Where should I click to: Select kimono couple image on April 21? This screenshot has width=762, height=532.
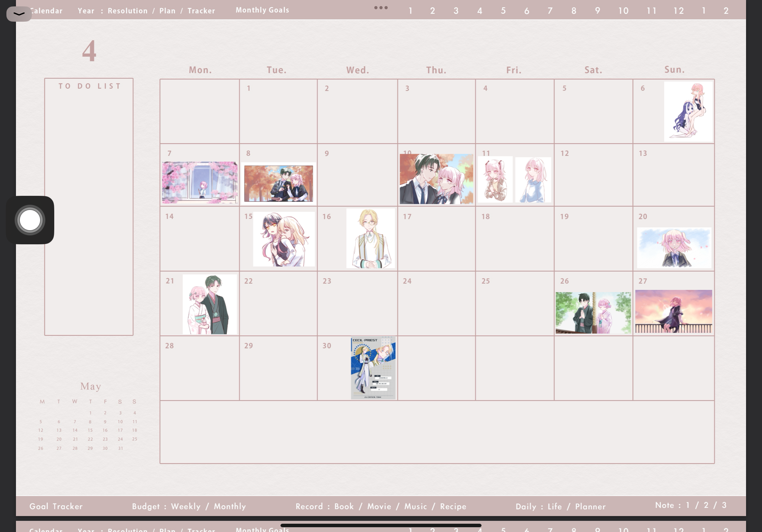point(210,304)
